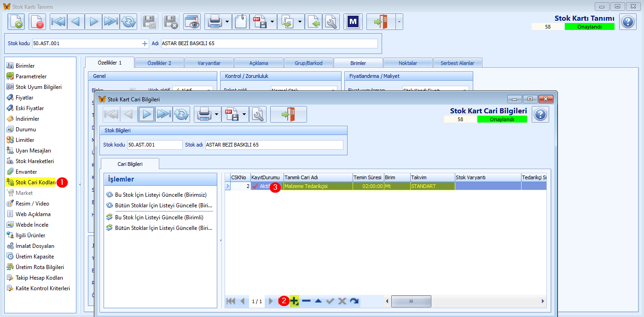Screen dimensions: 644x317
Task: Click the grid horizontal scrollbar thumb
Action: [411, 301]
